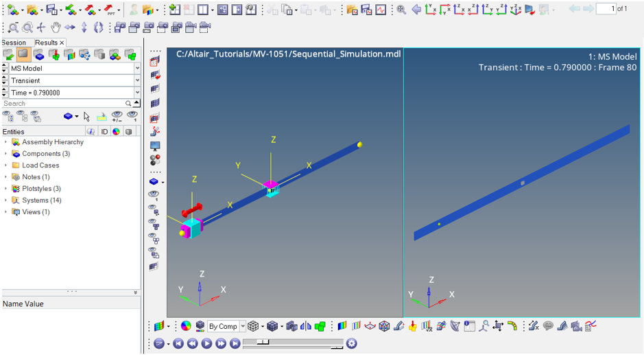This screenshot has width=644, height=355.
Task: Toggle the ID column header
Action: coord(104,131)
